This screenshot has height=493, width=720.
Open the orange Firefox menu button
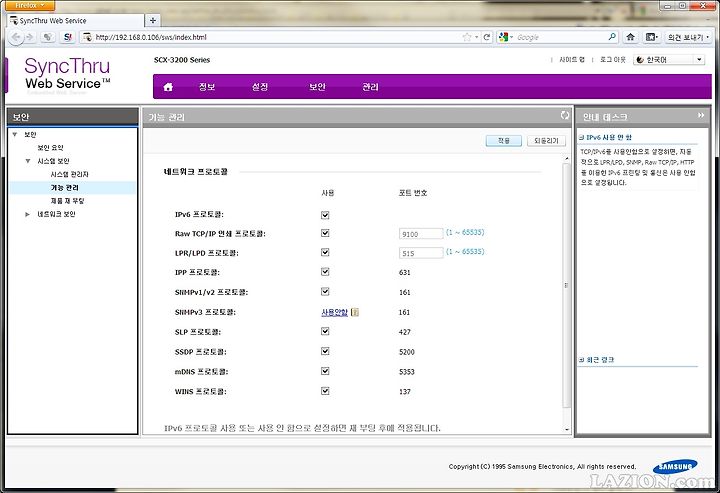(30, 6)
